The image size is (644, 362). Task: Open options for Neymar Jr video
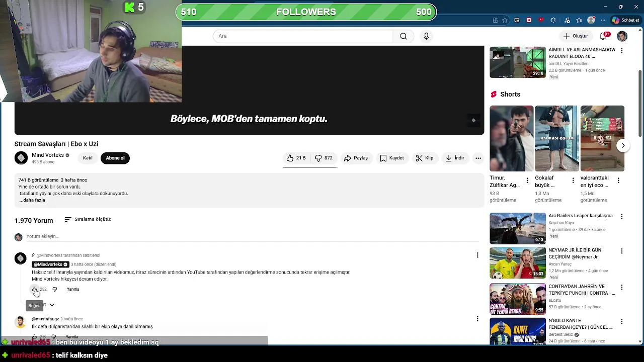[622, 251]
